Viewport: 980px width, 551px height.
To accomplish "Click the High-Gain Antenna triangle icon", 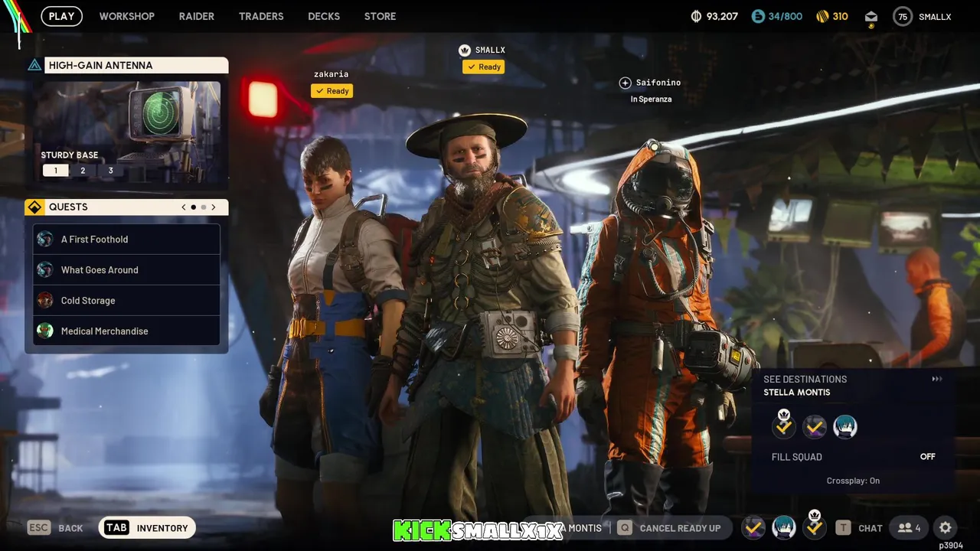I will (34, 65).
